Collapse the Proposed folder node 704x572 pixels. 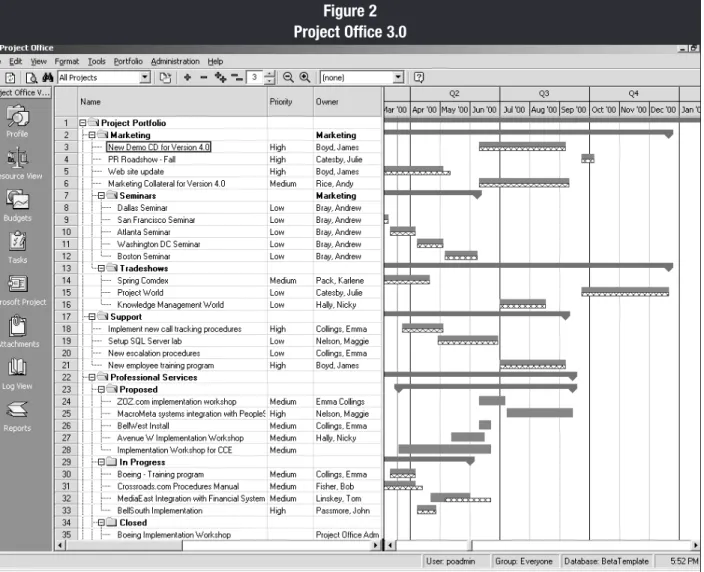[x=101, y=389]
